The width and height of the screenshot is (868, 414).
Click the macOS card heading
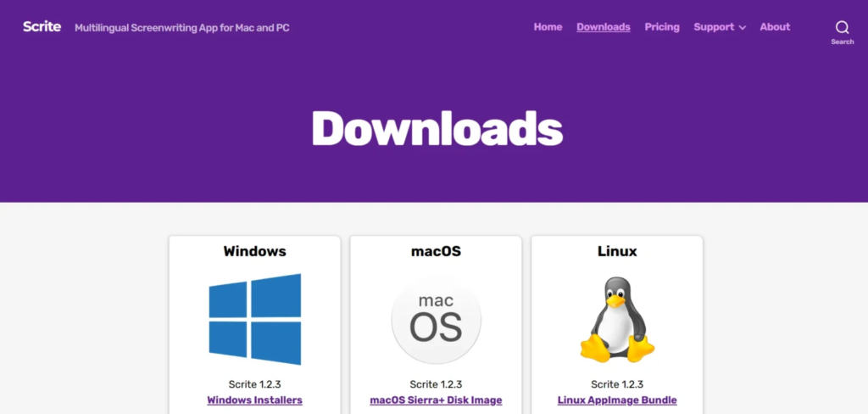click(437, 252)
